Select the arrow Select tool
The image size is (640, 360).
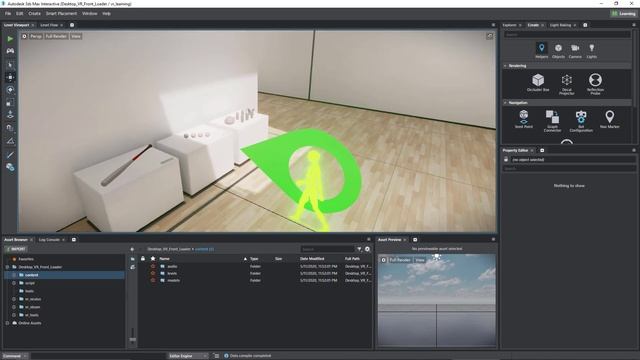tap(10, 65)
